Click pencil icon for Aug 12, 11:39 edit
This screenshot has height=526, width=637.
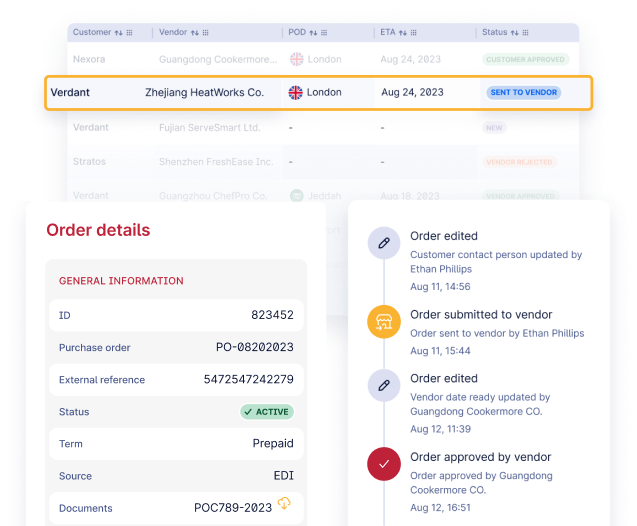click(384, 385)
